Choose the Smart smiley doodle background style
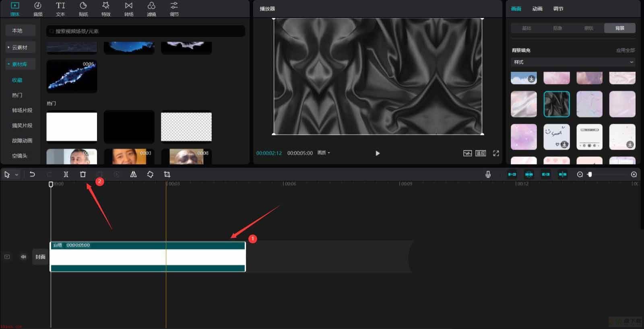 click(557, 137)
